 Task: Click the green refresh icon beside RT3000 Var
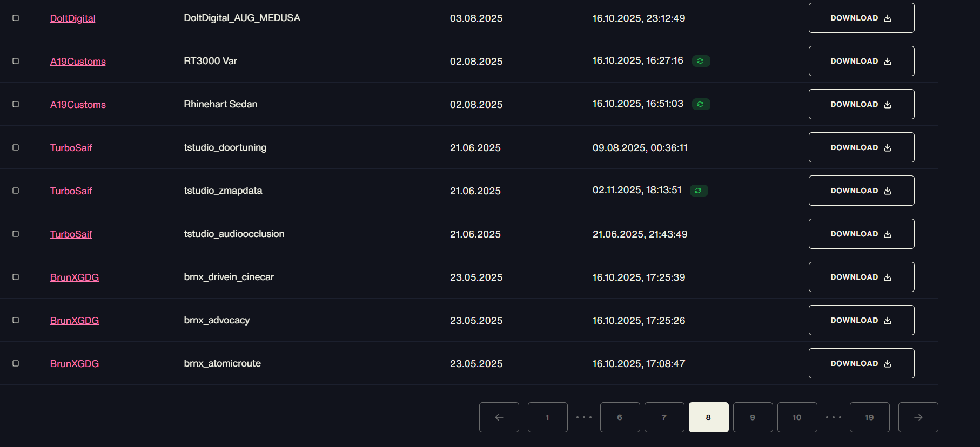[701, 61]
